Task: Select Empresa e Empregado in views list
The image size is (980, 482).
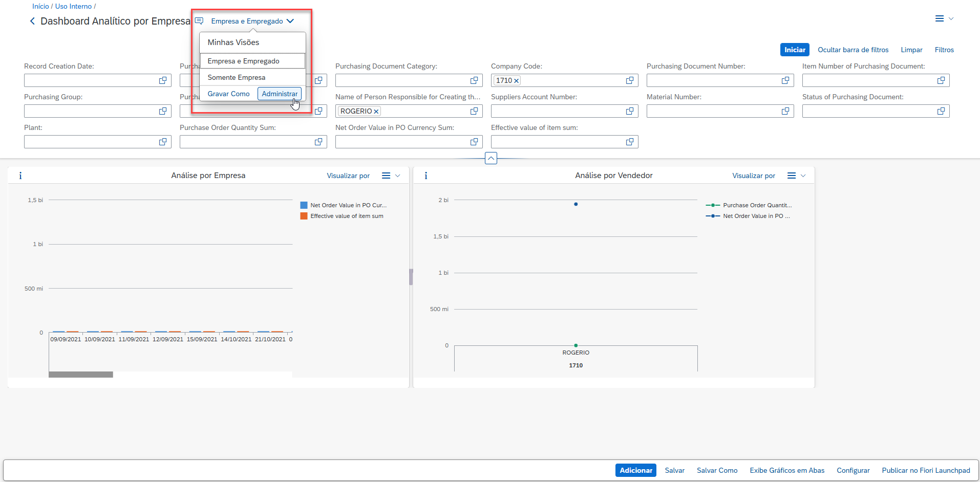Action: (x=243, y=61)
